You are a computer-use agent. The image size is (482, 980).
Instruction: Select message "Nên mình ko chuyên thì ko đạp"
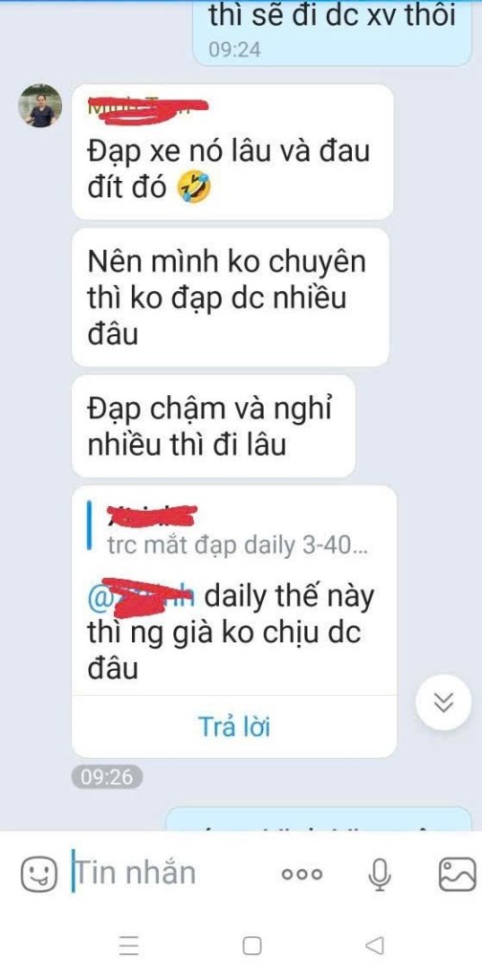(230, 298)
